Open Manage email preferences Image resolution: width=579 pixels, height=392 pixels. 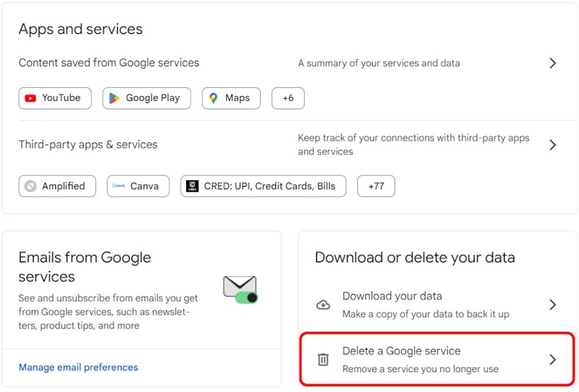pos(78,367)
